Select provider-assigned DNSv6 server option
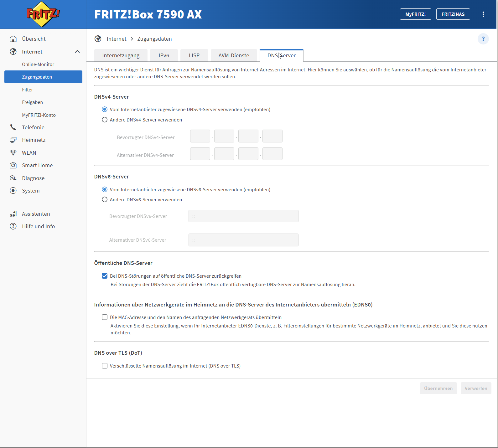 coord(105,190)
